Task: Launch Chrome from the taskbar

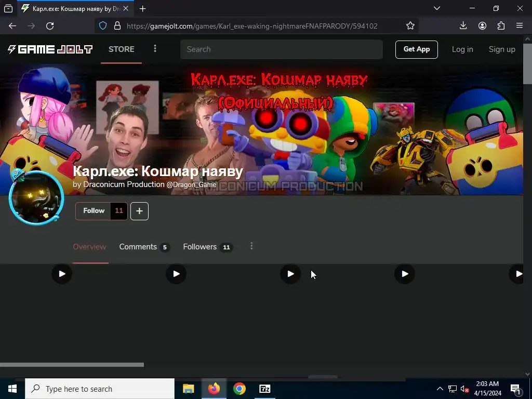Action: click(x=239, y=389)
